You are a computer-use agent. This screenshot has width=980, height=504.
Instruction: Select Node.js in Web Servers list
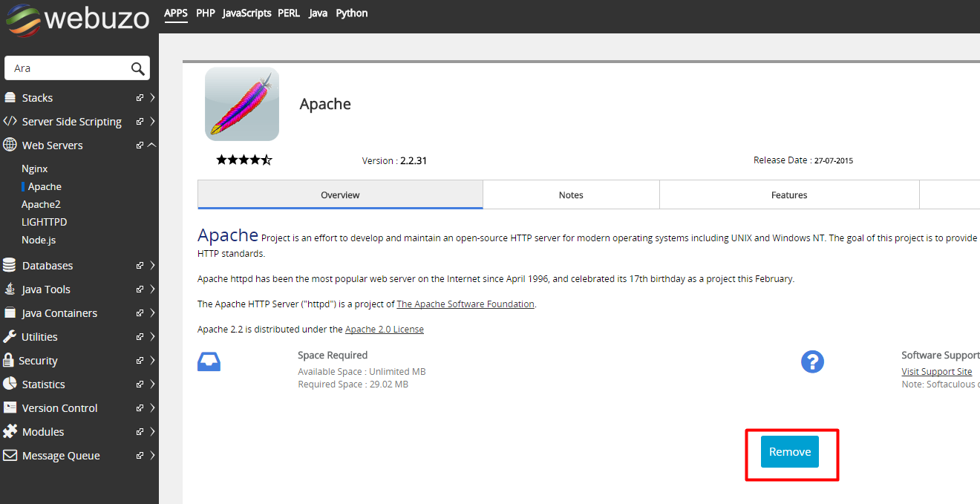(39, 240)
